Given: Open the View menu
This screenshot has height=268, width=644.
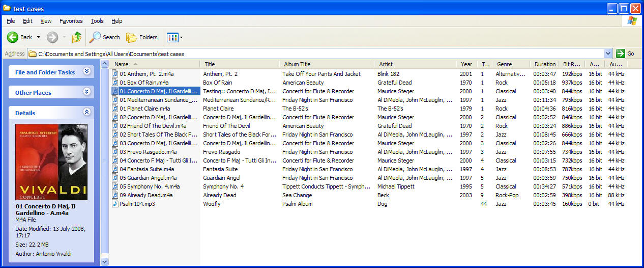Looking at the screenshot, I should 46,21.
